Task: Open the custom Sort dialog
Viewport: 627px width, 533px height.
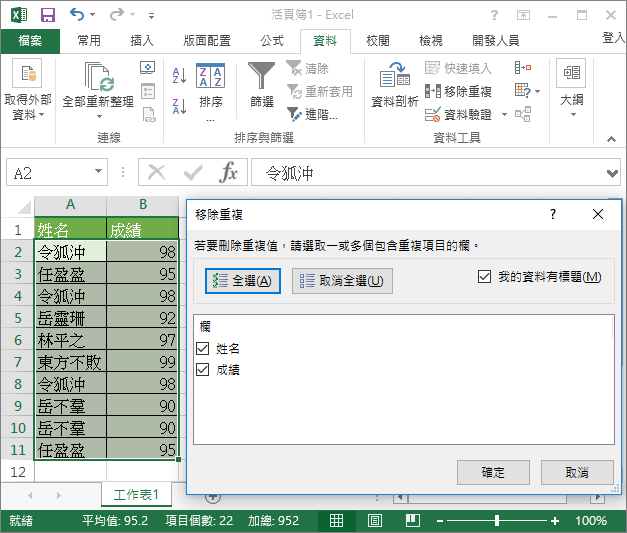Action: pos(211,91)
